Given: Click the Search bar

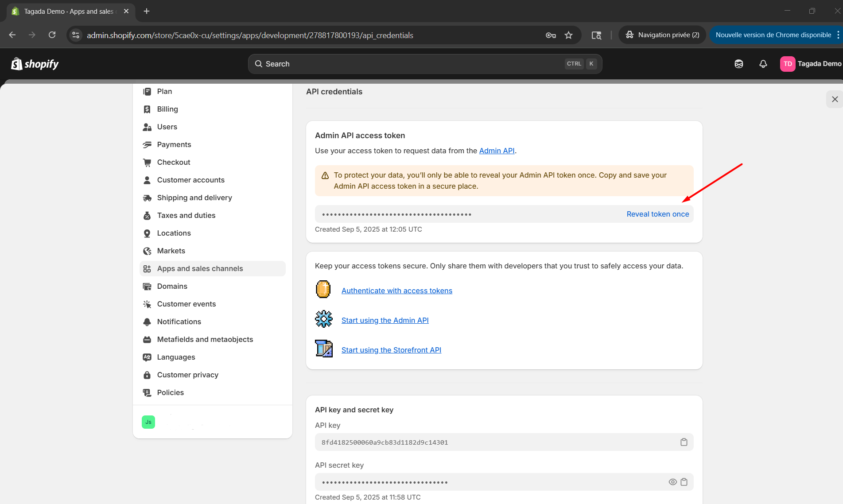Looking at the screenshot, I should coord(425,64).
